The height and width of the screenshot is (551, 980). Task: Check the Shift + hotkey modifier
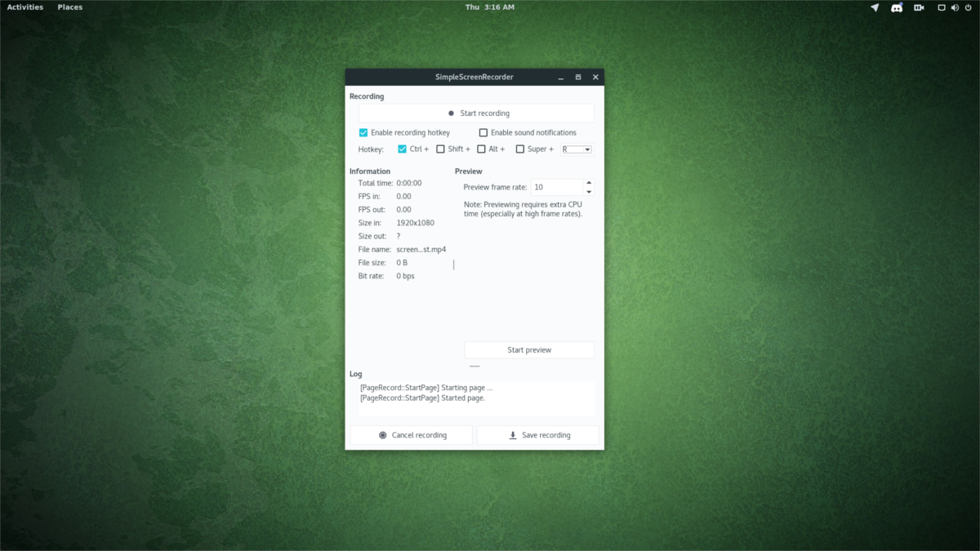[441, 149]
